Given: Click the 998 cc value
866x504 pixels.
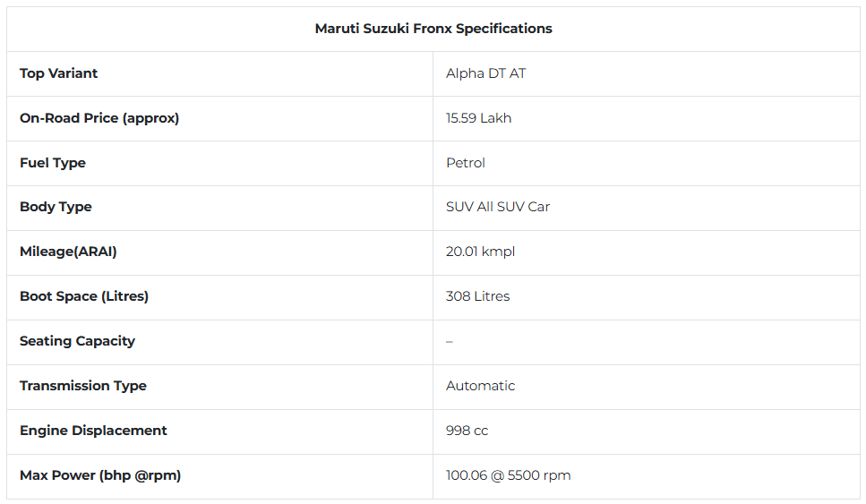Looking at the screenshot, I should pyautogui.click(x=467, y=431).
